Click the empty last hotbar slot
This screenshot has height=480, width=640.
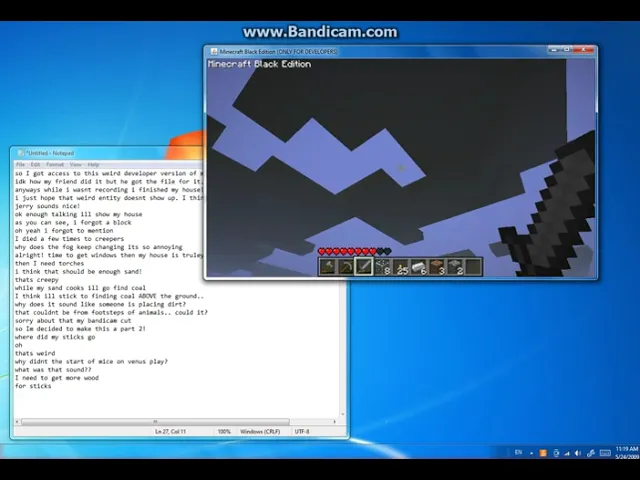[473, 266]
